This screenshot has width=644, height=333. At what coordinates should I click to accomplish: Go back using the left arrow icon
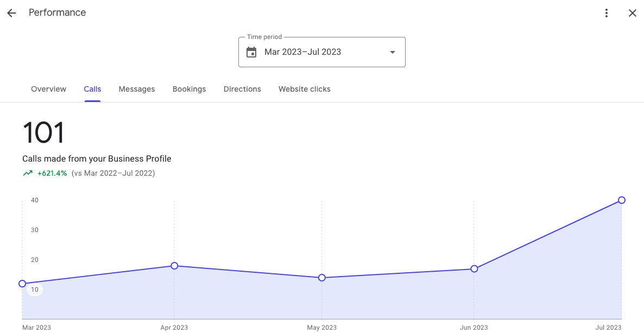(x=11, y=13)
